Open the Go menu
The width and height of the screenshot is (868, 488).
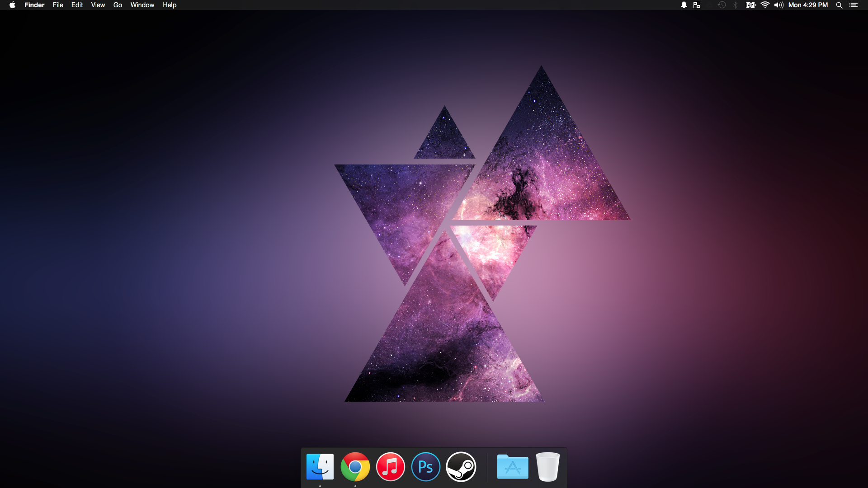pyautogui.click(x=118, y=5)
